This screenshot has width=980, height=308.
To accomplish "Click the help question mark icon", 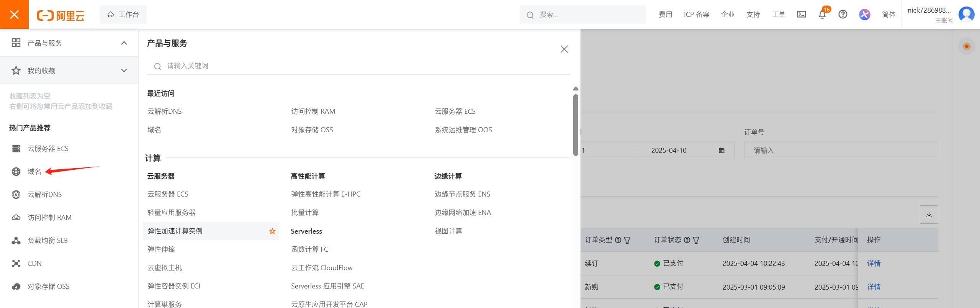I will [x=843, y=15].
